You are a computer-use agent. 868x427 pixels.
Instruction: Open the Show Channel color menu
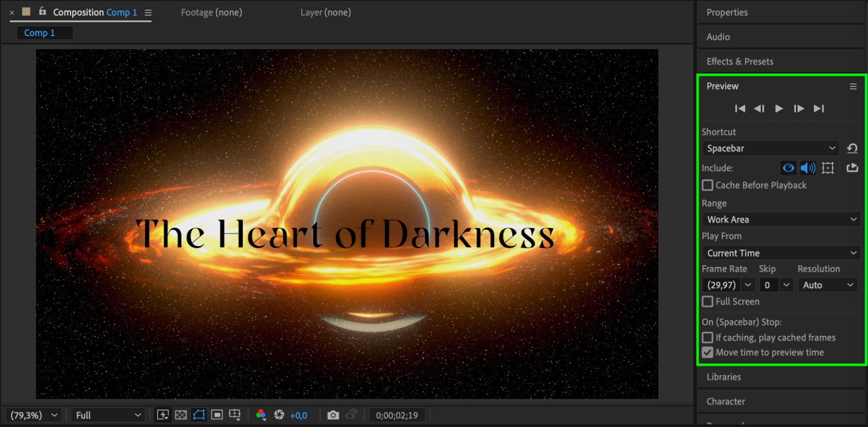point(261,415)
